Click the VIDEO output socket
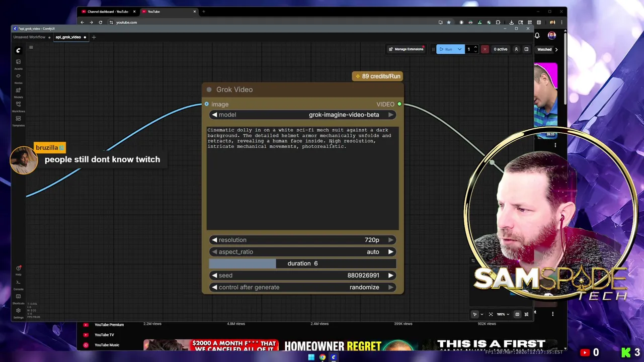The image size is (644, 362). 399,104
